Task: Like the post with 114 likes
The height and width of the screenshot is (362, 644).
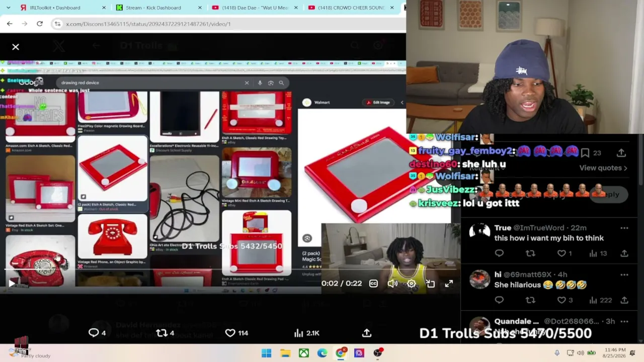Action: pyautogui.click(x=236, y=333)
